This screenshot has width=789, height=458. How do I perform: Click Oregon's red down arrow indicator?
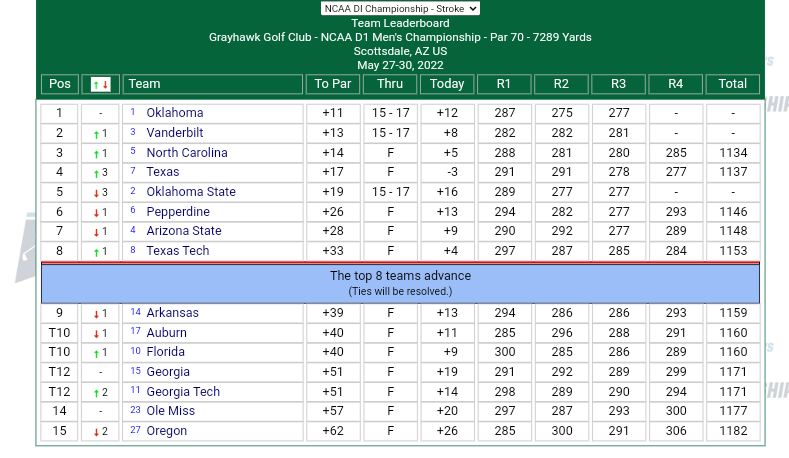point(95,432)
